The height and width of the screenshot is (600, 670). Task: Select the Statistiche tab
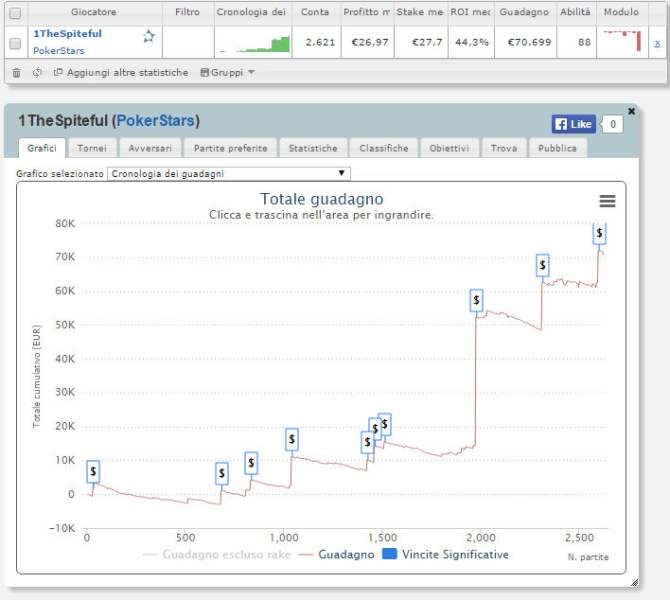point(313,148)
